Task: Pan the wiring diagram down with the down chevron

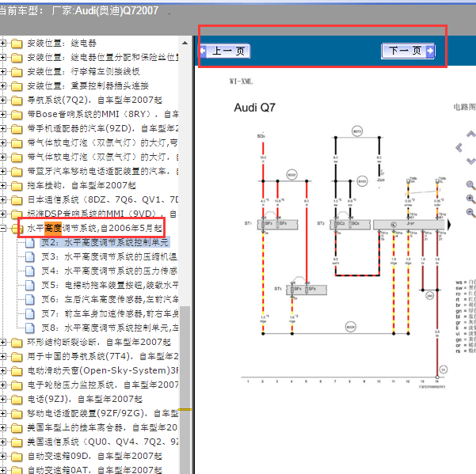Action: (470, 161)
